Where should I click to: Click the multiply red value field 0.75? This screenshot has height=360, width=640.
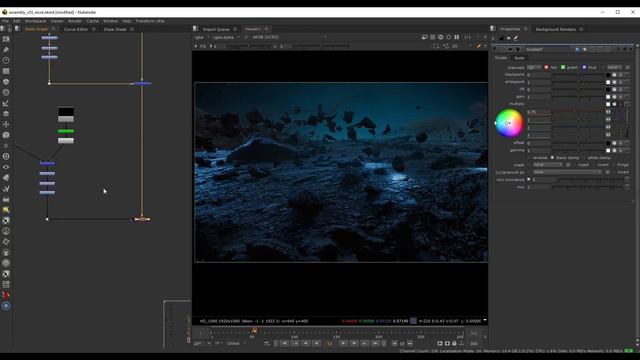point(538,112)
